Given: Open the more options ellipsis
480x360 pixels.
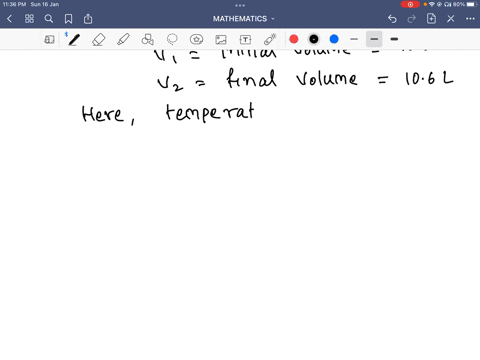Looking at the screenshot, I should point(470,19).
